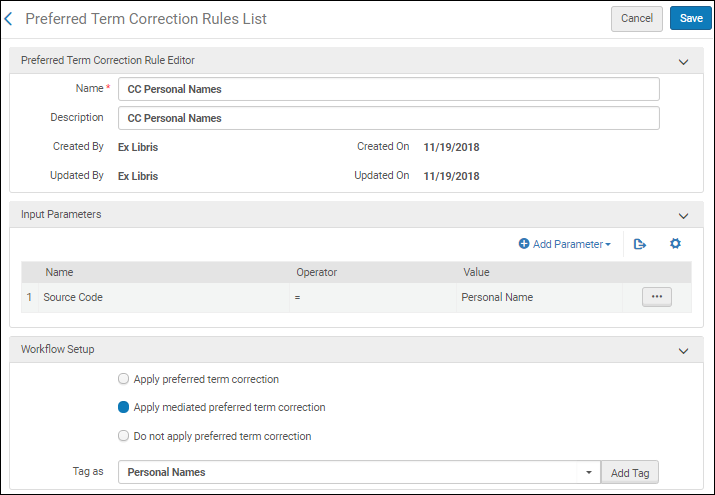This screenshot has height=495, width=715.
Task: Cancel editing the rule
Action: pos(637,18)
